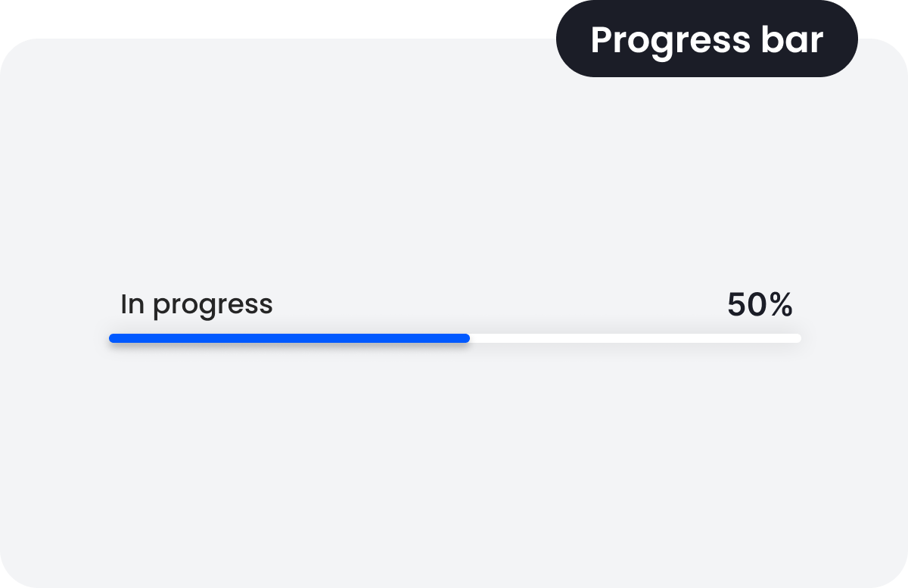Click the blue filled portion of the progress bar
The width and height of the screenshot is (908, 588).
(288, 338)
